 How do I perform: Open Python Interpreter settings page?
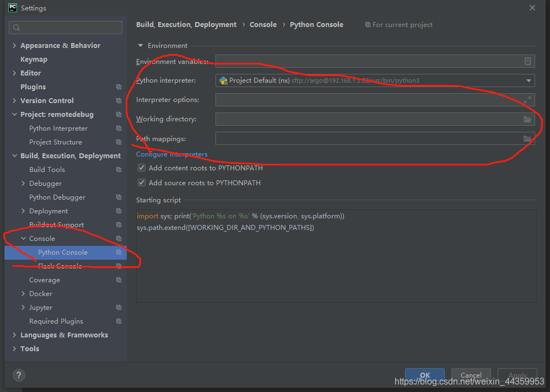(58, 128)
